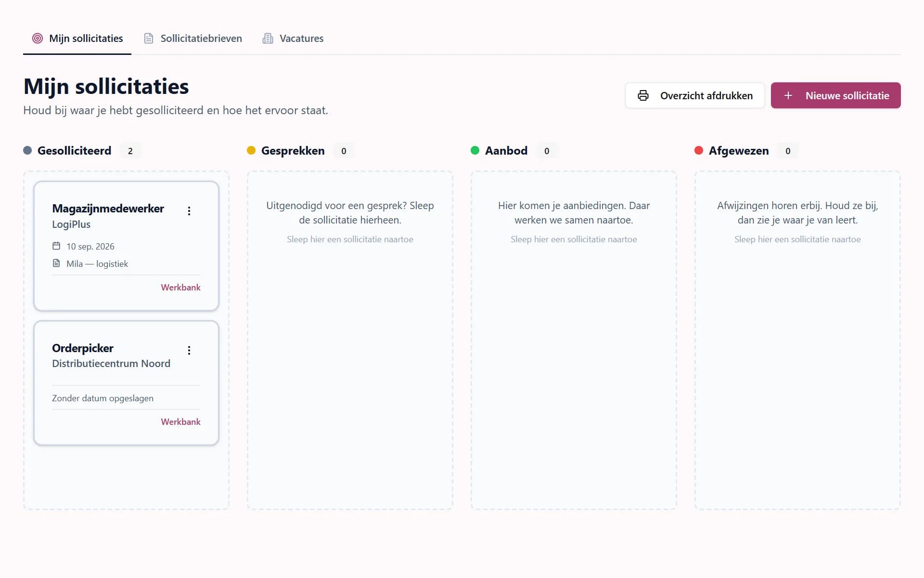This screenshot has height=578, width=924.
Task: Click the green Aanbod status dot
Action: click(x=475, y=150)
